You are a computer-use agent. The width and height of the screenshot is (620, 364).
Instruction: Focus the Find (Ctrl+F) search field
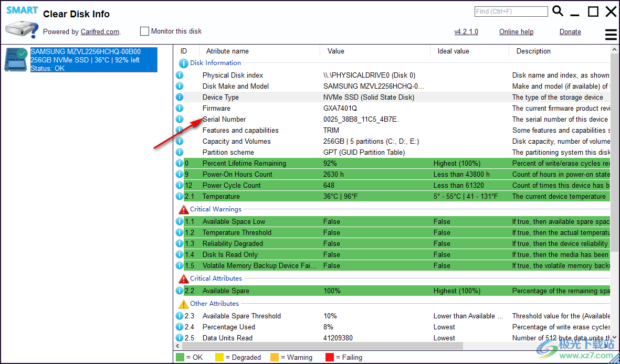pos(511,12)
